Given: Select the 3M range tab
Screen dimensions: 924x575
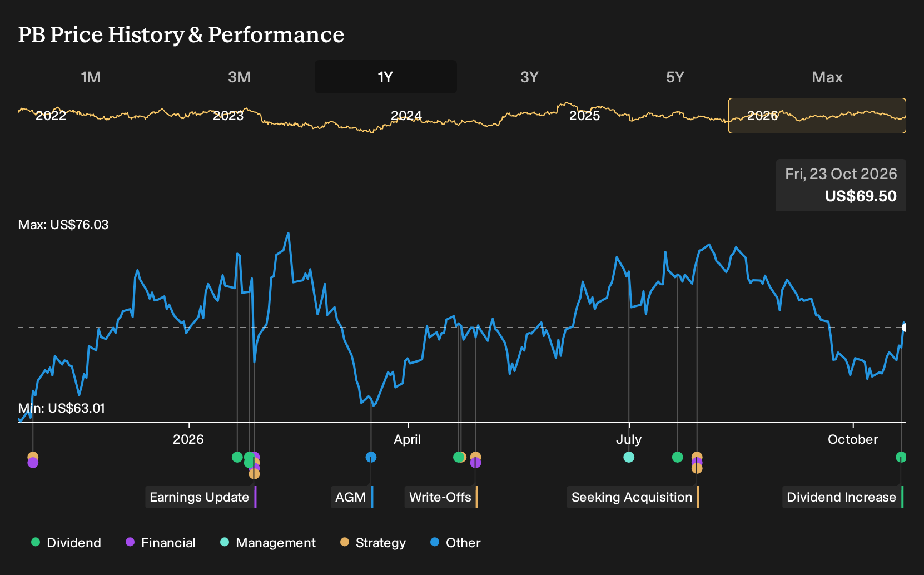Looking at the screenshot, I should (239, 77).
